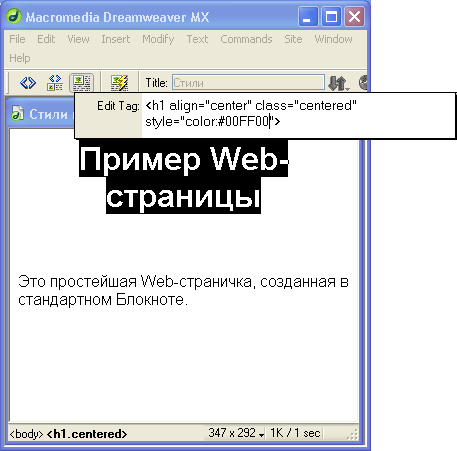457x451 pixels.
Task: Open the File menu
Action: (x=17, y=39)
